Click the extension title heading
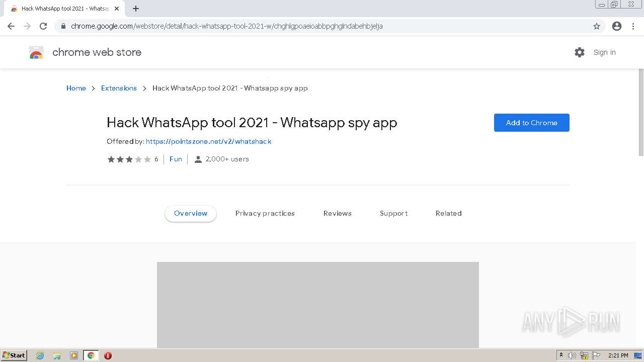 click(x=252, y=123)
